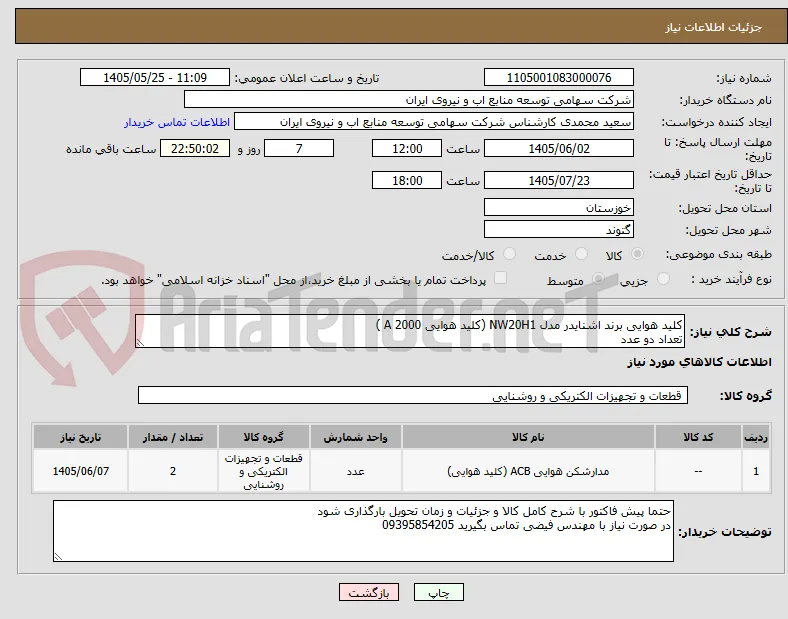Open the buyer contact info link
788x619 pixels.
tap(177, 122)
